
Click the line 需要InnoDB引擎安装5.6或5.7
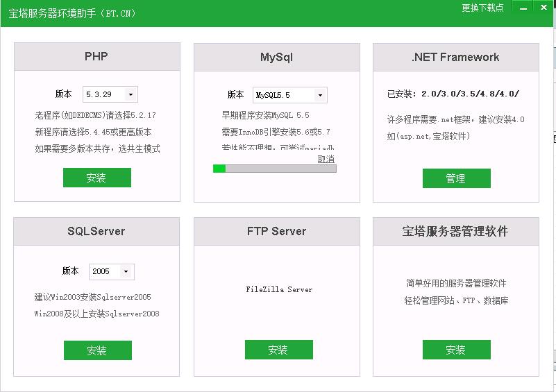[276, 132]
